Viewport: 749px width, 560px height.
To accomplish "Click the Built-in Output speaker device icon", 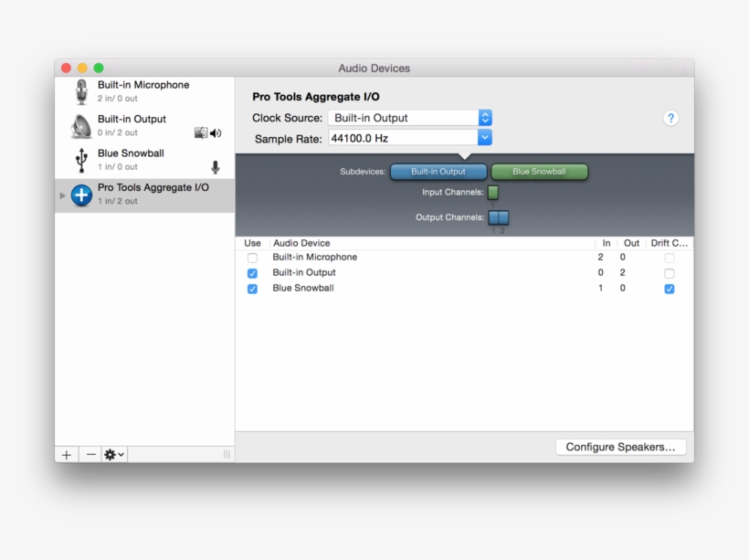I will (81, 126).
